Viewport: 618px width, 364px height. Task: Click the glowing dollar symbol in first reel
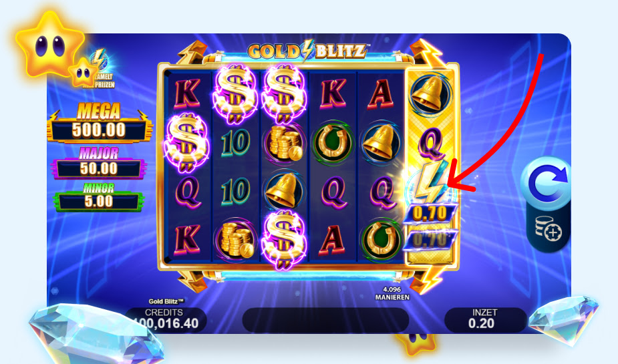(186, 143)
